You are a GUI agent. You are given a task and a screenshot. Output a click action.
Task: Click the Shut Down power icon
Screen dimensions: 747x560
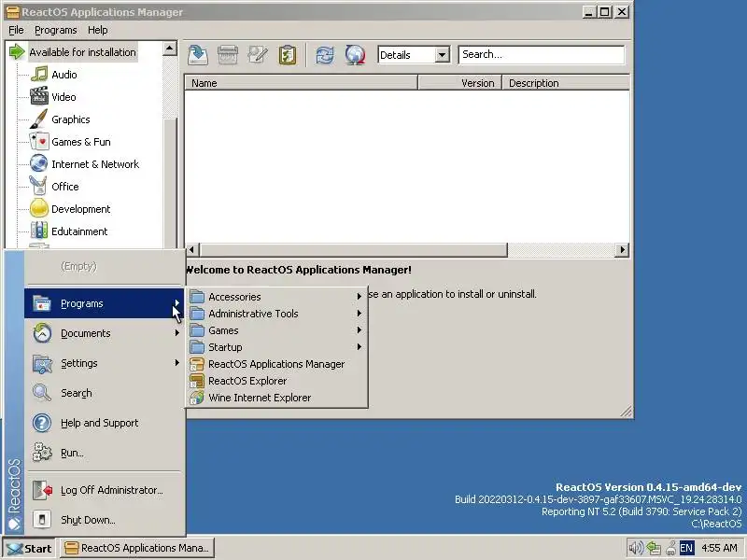pos(42,520)
